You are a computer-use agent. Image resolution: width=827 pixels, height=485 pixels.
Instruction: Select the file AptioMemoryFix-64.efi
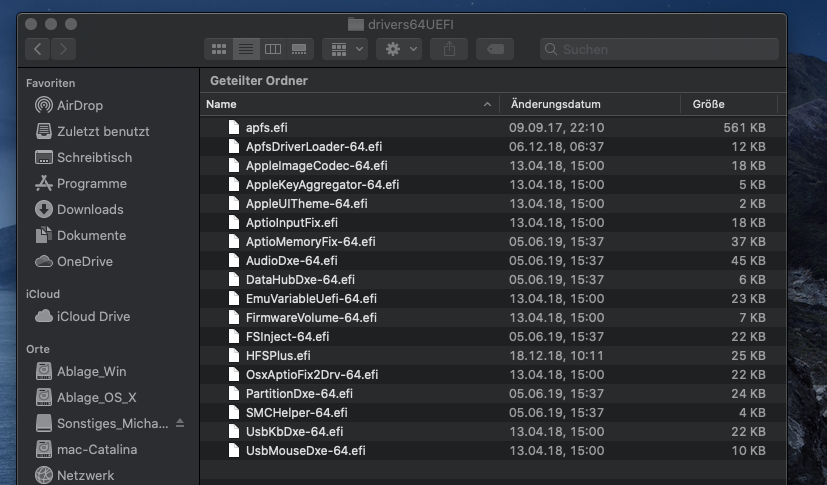coord(310,241)
